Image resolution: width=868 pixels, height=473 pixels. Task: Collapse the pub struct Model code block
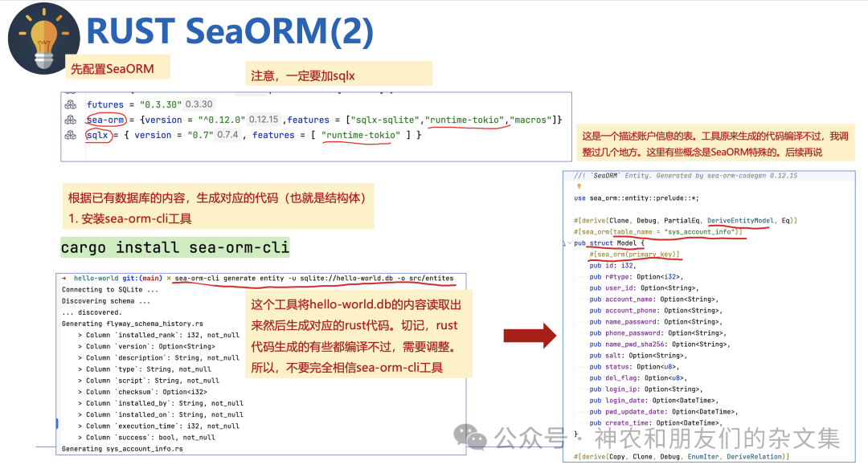click(569, 243)
